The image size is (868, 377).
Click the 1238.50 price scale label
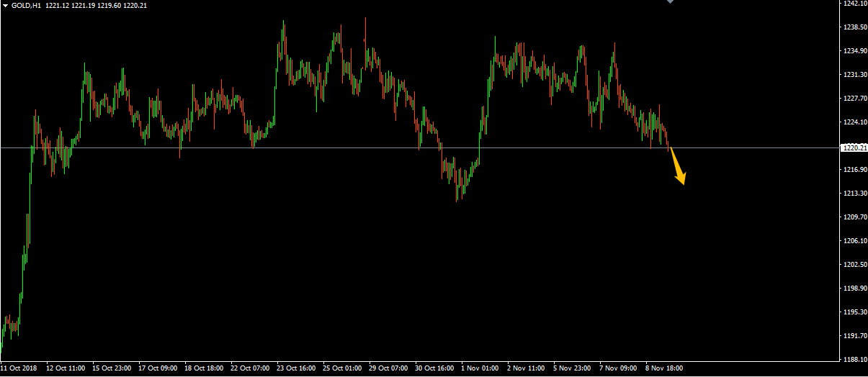(x=854, y=27)
